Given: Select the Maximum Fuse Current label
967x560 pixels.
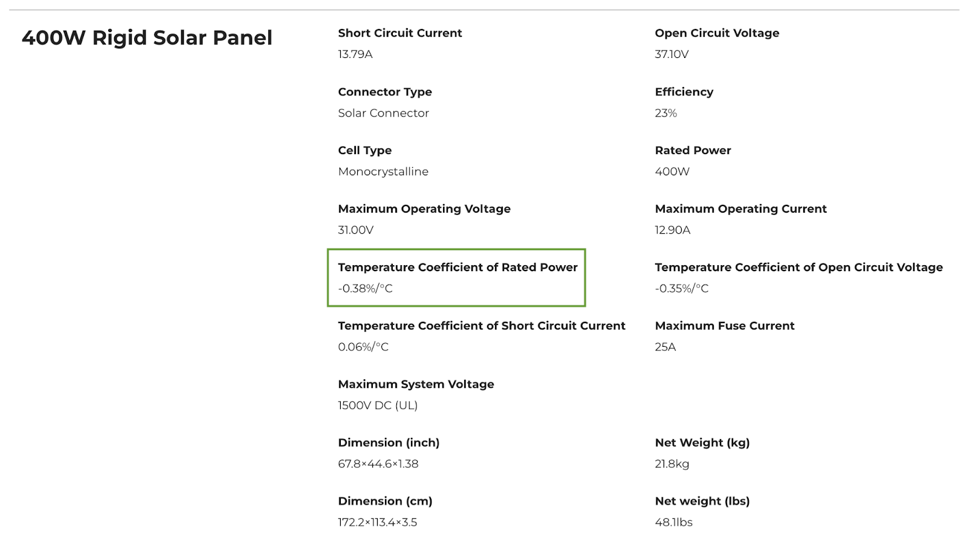Looking at the screenshot, I should (725, 326).
